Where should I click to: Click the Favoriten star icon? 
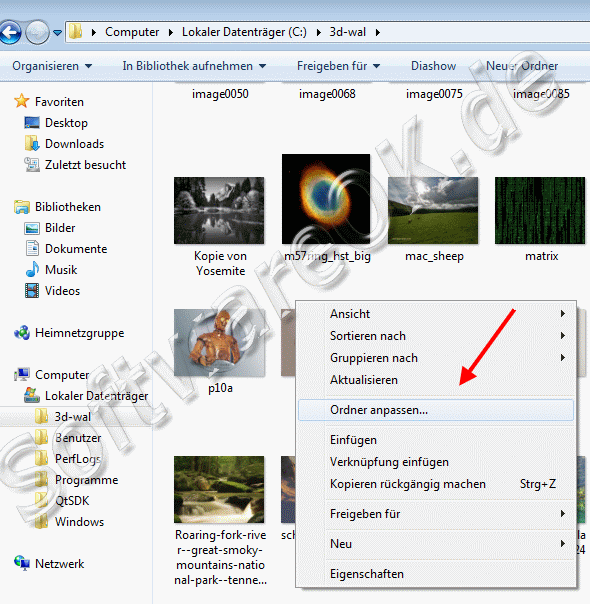[x=22, y=101]
